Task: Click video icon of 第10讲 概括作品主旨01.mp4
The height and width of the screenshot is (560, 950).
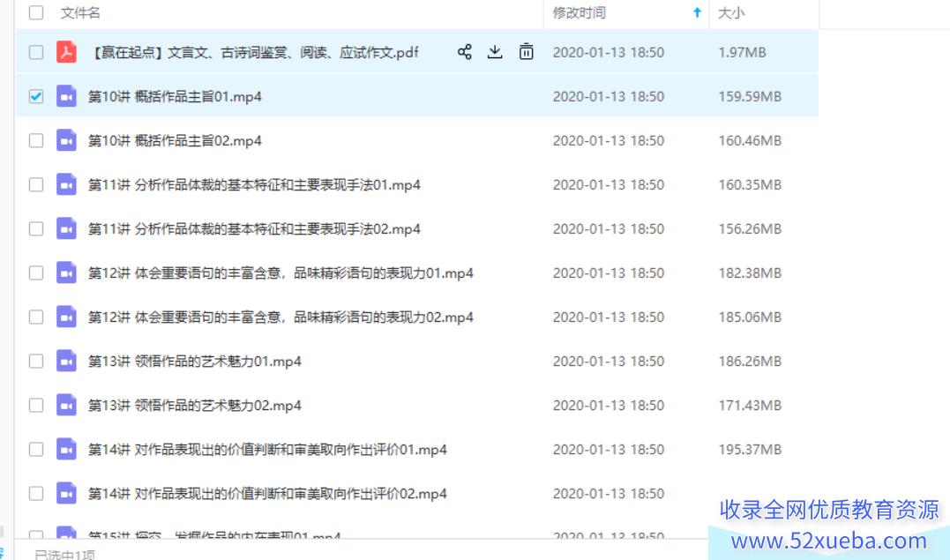Action: click(x=67, y=96)
